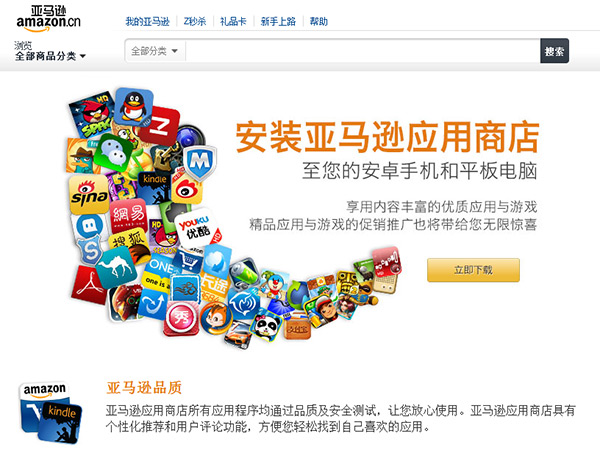The width and height of the screenshot is (600, 450).
Task: Click the panda face app icon
Action: pos(266,326)
